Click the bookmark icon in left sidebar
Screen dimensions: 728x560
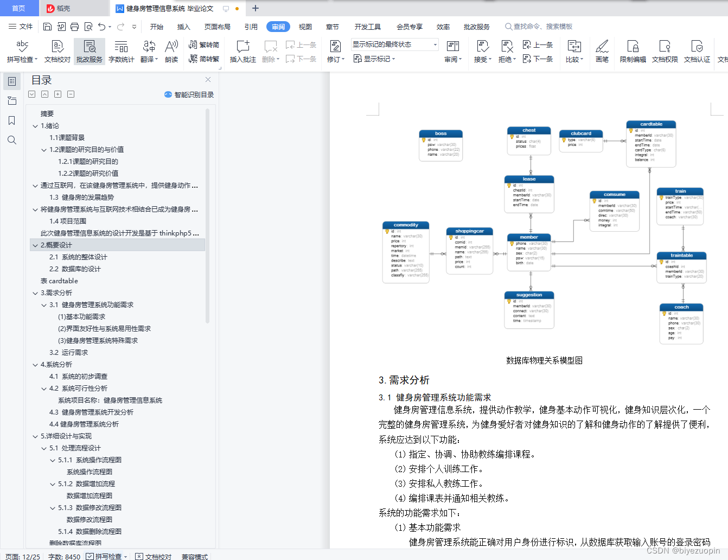pos(12,120)
